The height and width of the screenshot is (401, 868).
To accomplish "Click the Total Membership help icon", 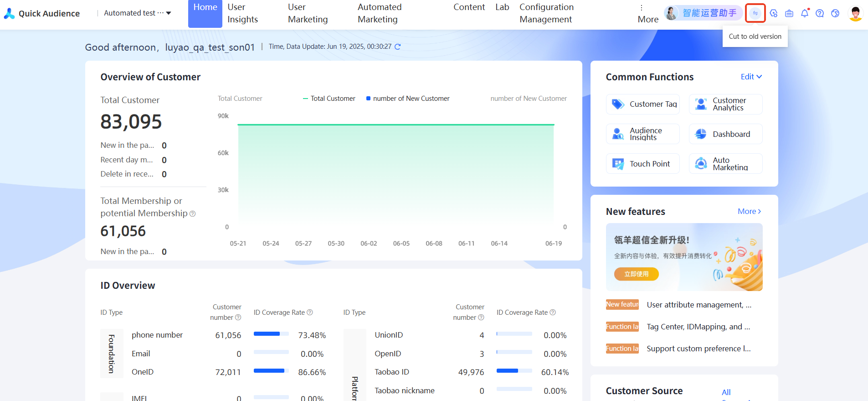I will [193, 214].
